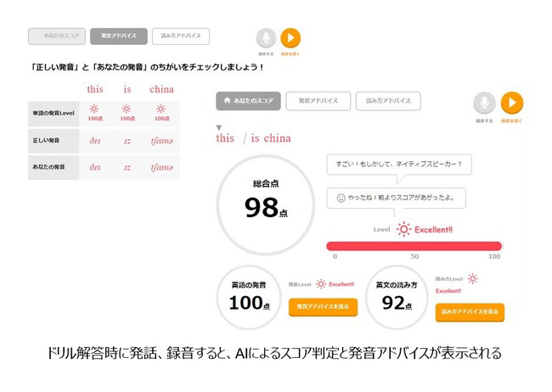Click the small triangle marker above "this"
552x392 pixels.
219,127
